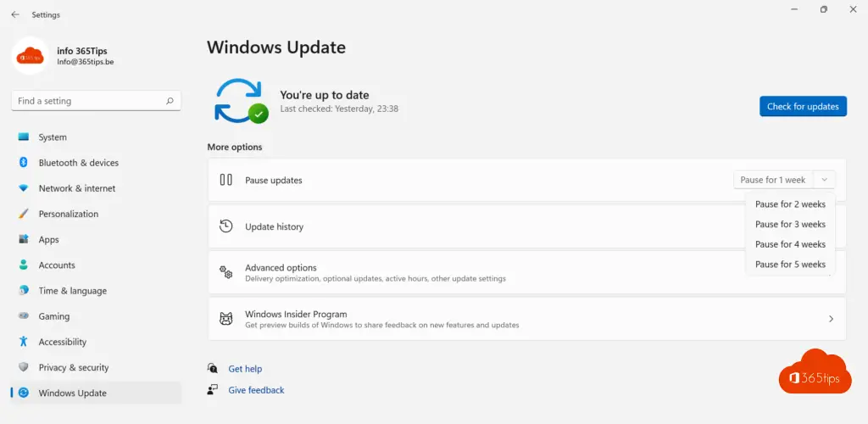Select the Network wifi icon
The height and width of the screenshot is (424, 868).
(x=23, y=188)
